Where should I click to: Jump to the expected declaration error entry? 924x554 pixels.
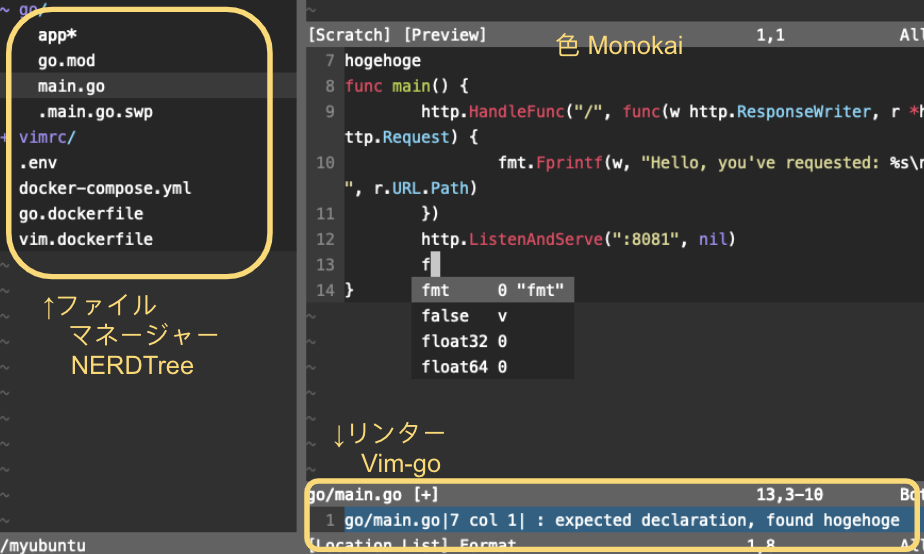coord(620,520)
